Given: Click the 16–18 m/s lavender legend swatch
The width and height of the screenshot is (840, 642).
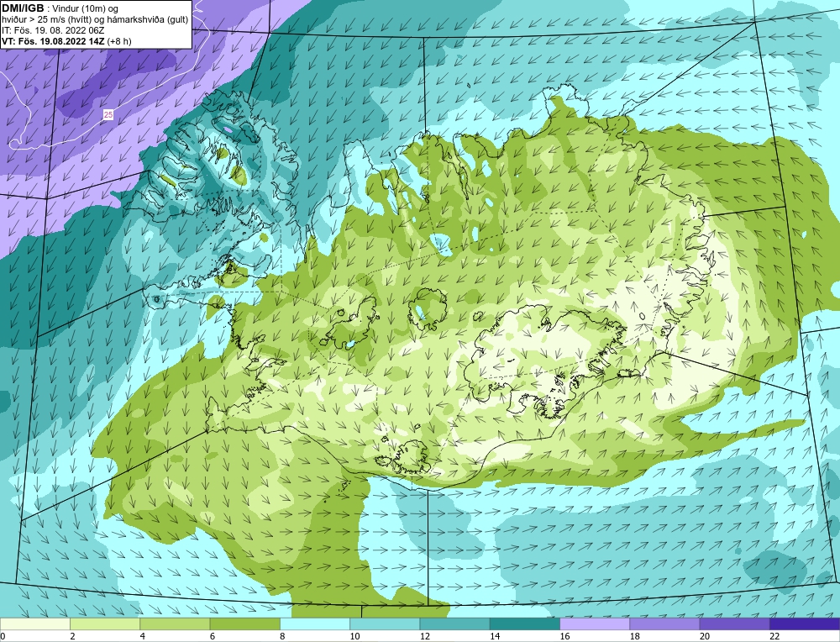Looking at the screenshot, I should tap(595, 624).
